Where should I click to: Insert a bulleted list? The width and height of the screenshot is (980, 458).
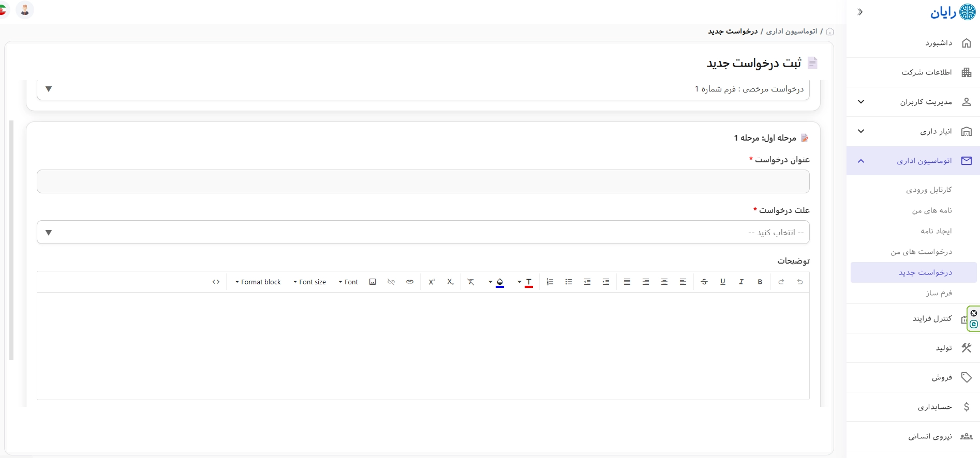pos(569,282)
